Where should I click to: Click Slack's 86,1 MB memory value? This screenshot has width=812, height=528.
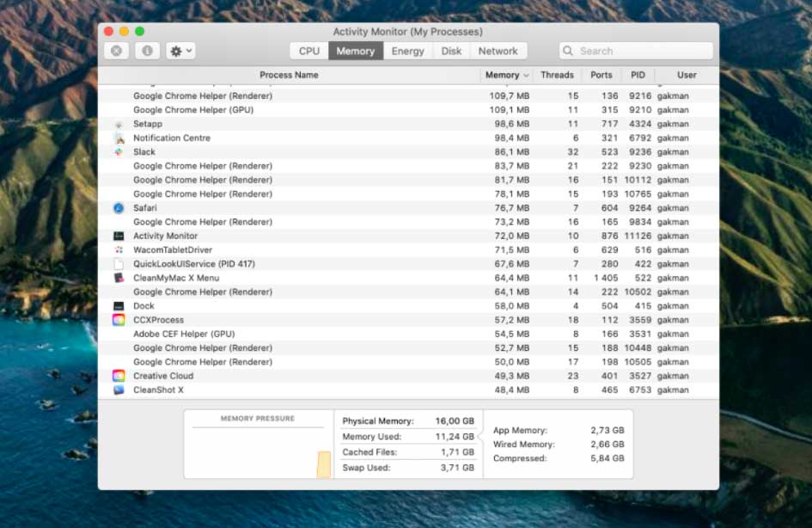point(511,152)
